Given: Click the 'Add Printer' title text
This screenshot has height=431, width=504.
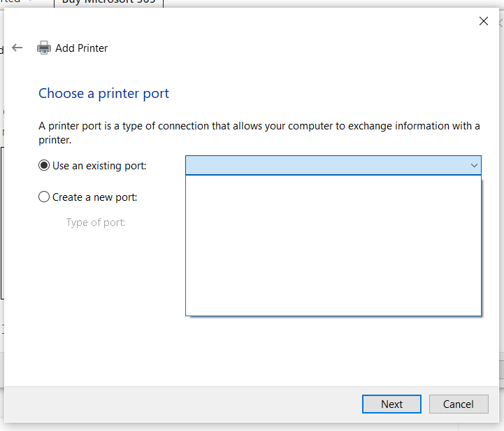Looking at the screenshot, I should 82,48.
